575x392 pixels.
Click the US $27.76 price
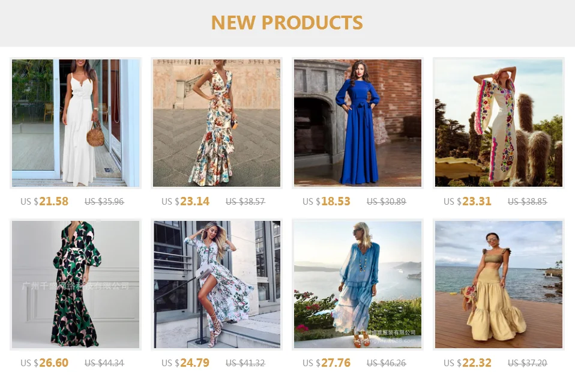[327, 363]
